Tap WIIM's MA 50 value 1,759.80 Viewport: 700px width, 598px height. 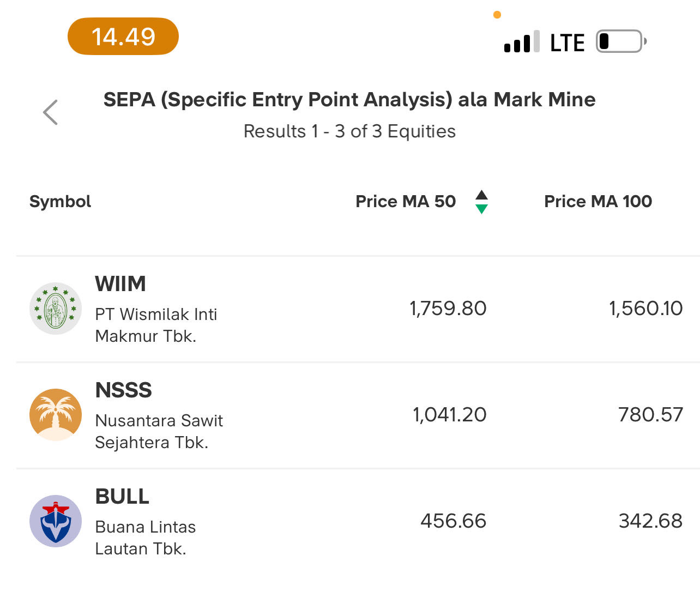pos(448,309)
